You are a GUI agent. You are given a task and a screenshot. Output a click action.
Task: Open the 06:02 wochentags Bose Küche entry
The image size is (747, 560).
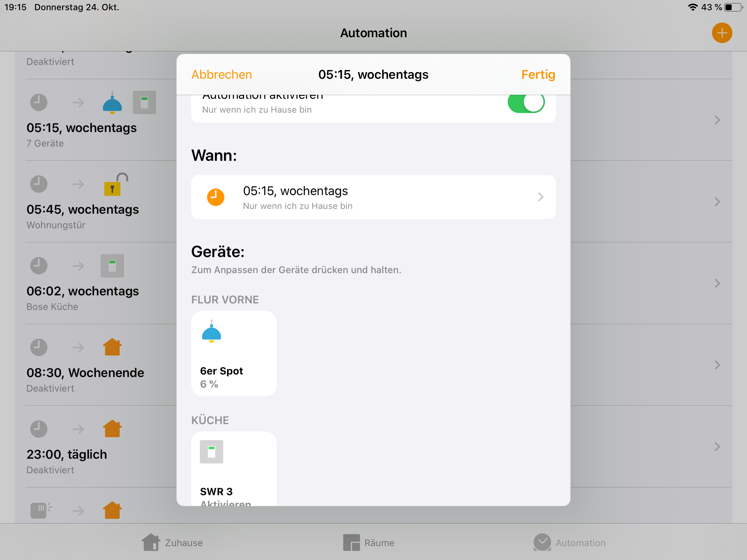83,292
